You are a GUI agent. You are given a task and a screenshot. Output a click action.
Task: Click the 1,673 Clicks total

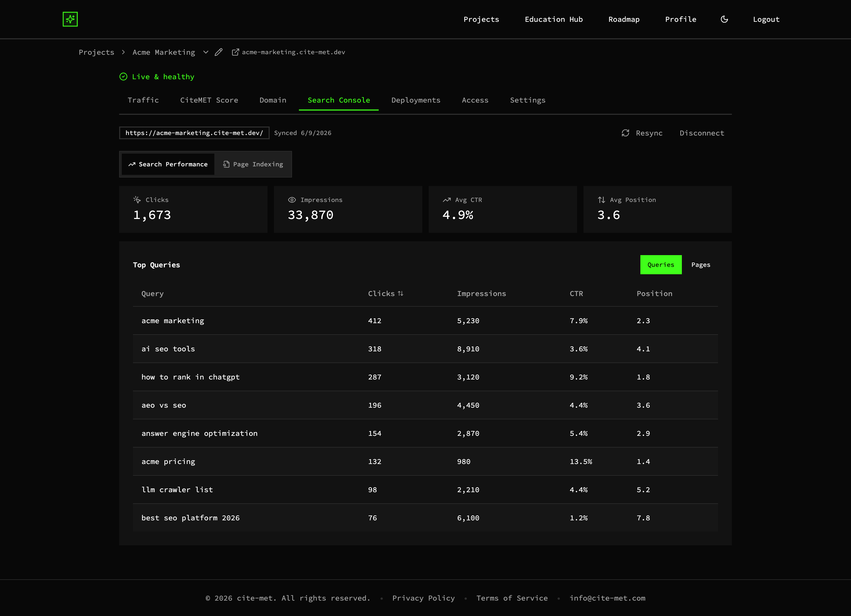pos(152,215)
